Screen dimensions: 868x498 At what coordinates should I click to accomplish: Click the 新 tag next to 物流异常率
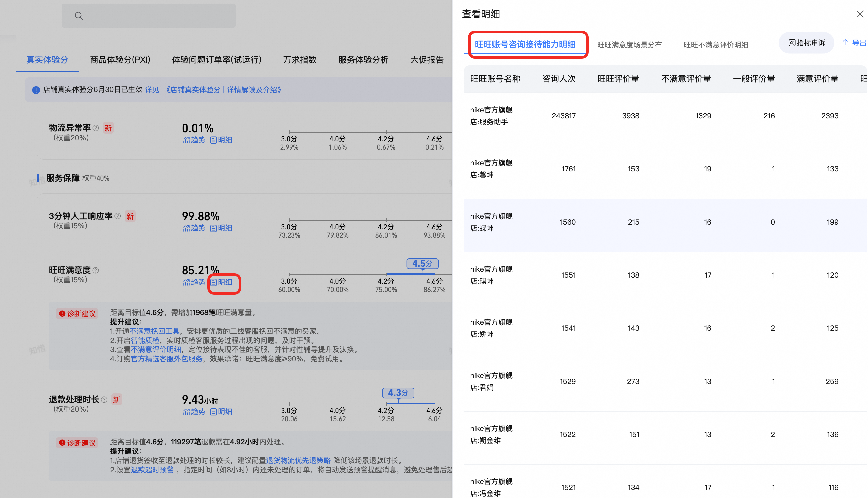108,128
